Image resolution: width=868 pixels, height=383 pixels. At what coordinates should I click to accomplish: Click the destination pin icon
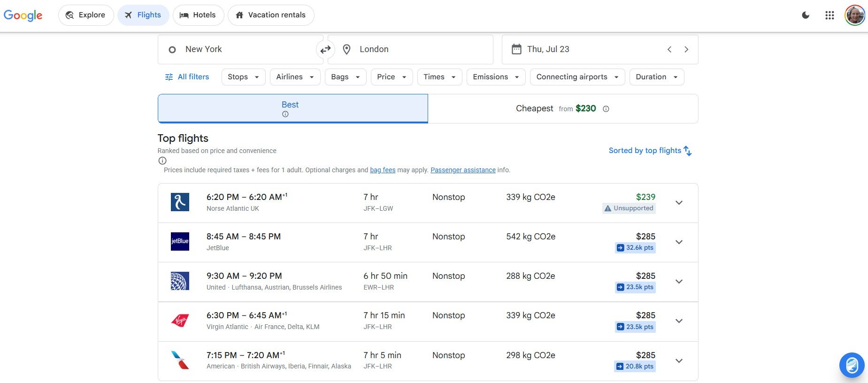(x=346, y=49)
